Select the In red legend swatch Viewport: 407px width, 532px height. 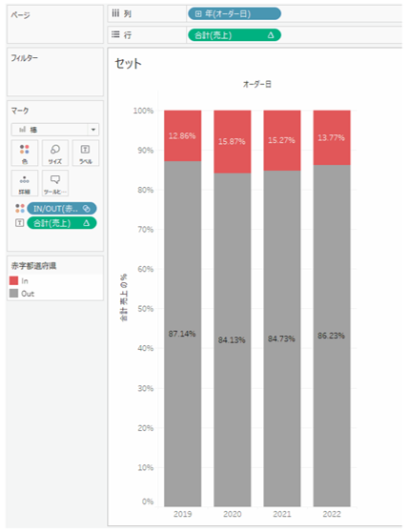[14, 280]
